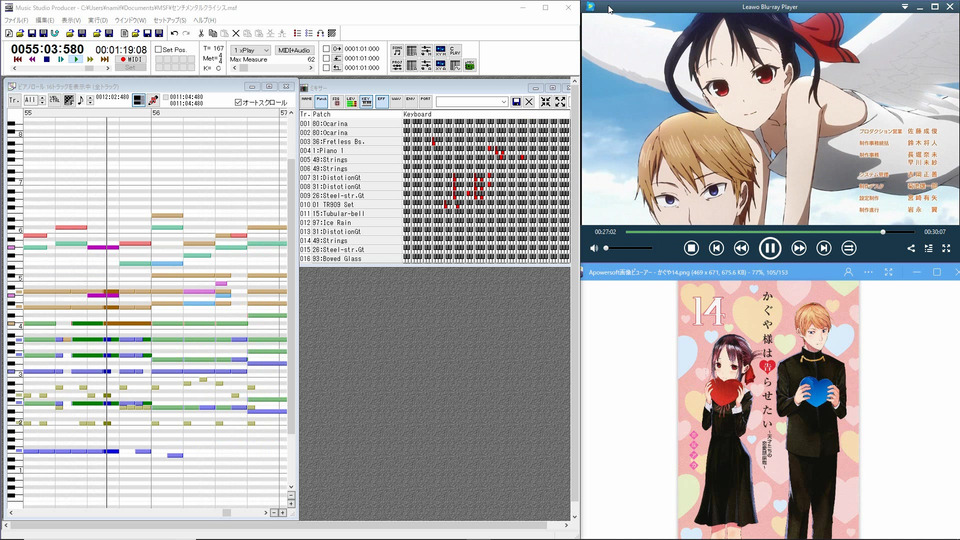Toggle the LEV level meter button in mixer
960x540 pixels.
pos(351,101)
